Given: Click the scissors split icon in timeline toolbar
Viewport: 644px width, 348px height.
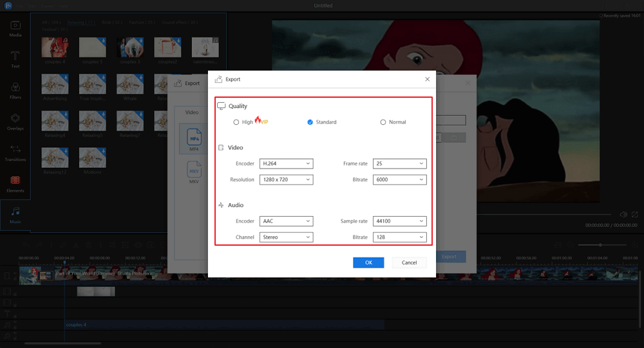Looking at the screenshot, I should point(76,245).
